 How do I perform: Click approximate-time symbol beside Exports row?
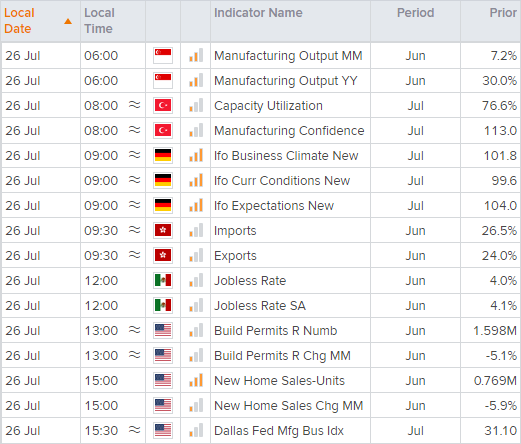[x=135, y=255]
